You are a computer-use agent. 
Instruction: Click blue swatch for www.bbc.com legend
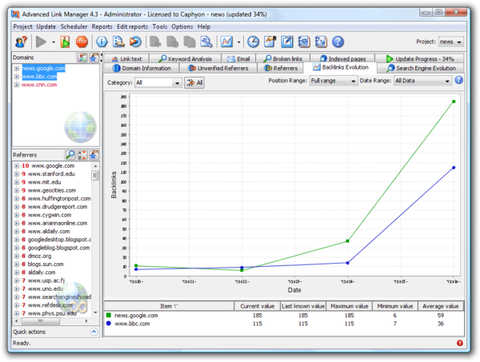[108, 323]
